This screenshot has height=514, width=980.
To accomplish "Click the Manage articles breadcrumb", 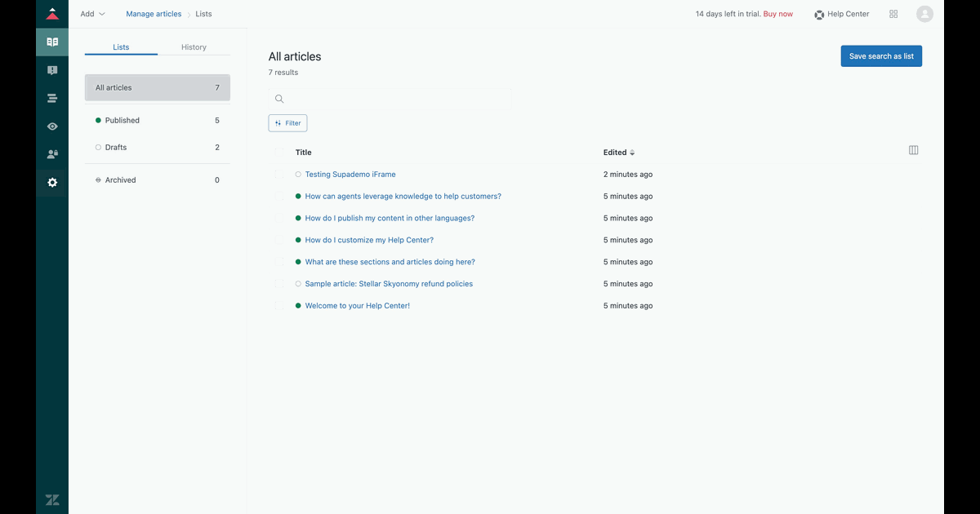I will (154, 14).
